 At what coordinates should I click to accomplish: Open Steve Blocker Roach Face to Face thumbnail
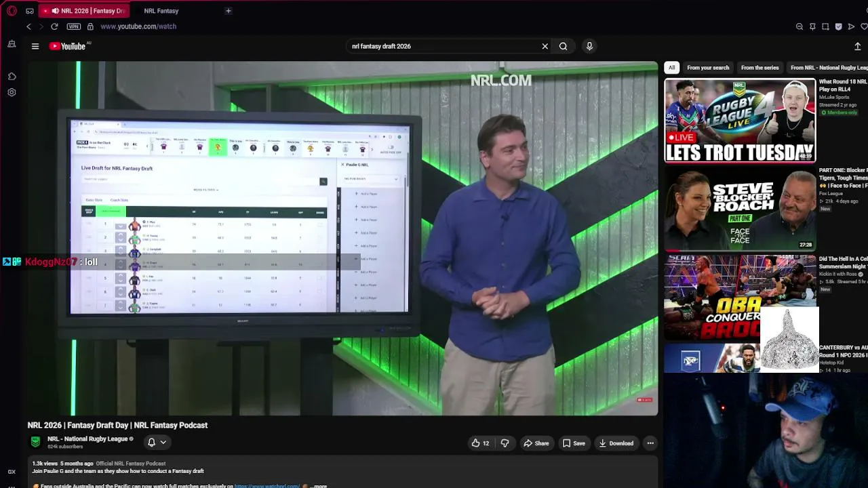coord(740,209)
